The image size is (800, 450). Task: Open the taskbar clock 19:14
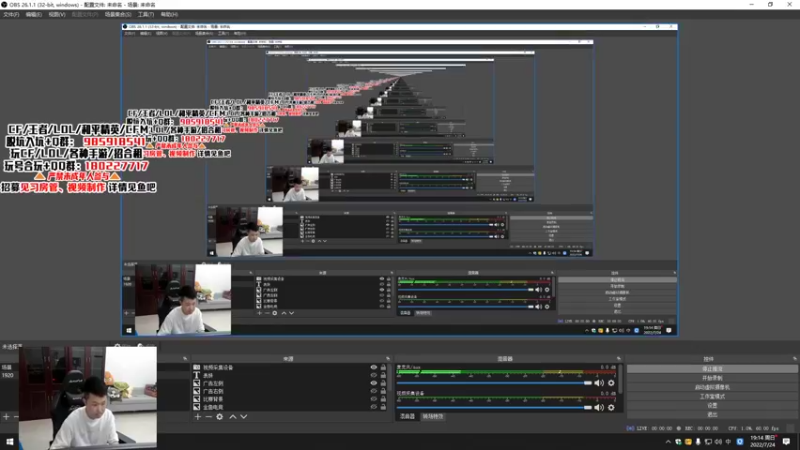[763, 441]
